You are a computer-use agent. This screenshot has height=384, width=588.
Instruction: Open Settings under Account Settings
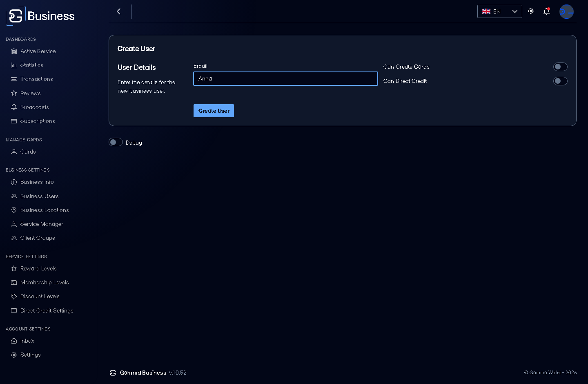(x=31, y=355)
